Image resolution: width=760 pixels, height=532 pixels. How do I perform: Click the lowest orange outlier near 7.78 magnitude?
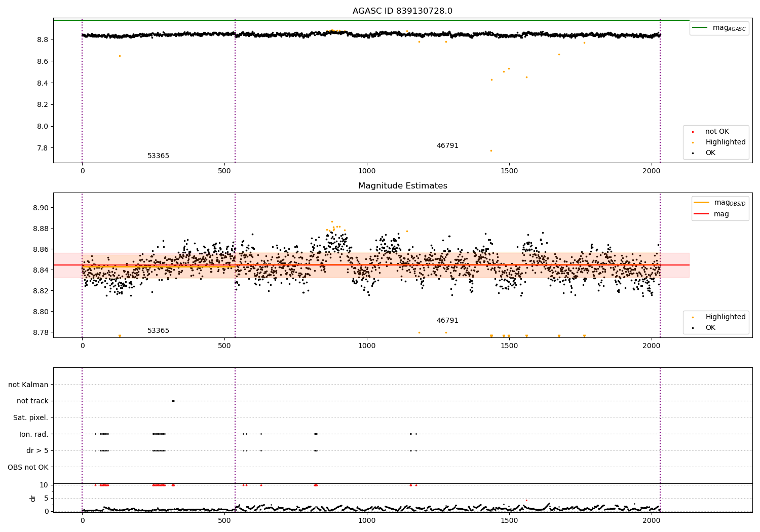pyautogui.click(x=491, y=150)
